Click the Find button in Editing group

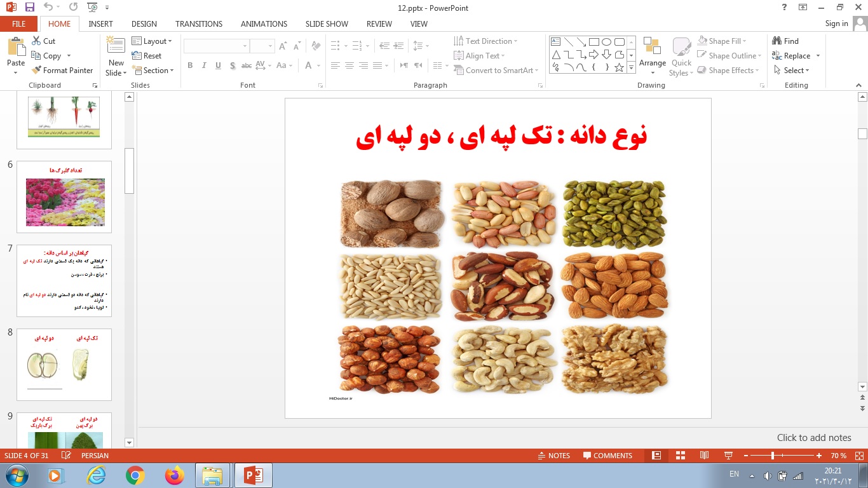(785, 41)
